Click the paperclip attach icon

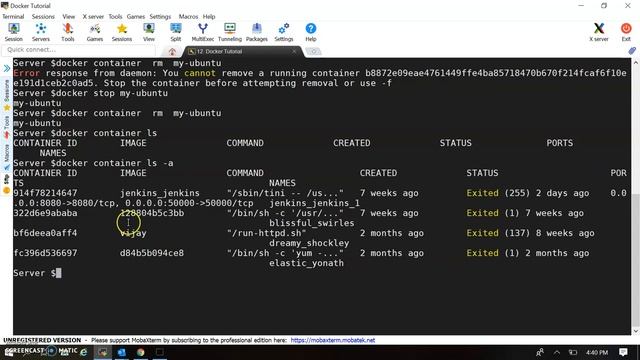coord(632,51)
